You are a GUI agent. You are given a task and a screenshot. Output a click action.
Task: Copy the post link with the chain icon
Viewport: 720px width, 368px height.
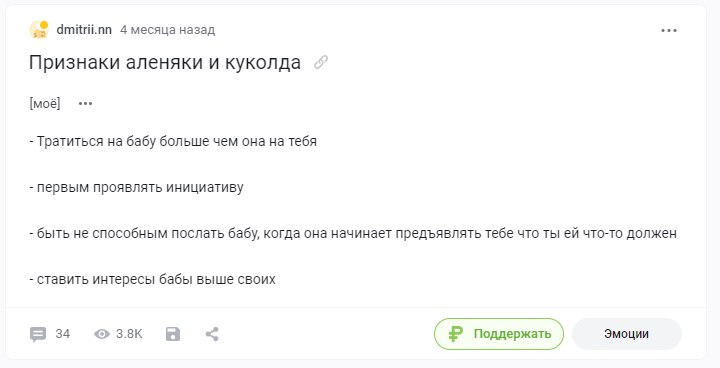[321, 62]
